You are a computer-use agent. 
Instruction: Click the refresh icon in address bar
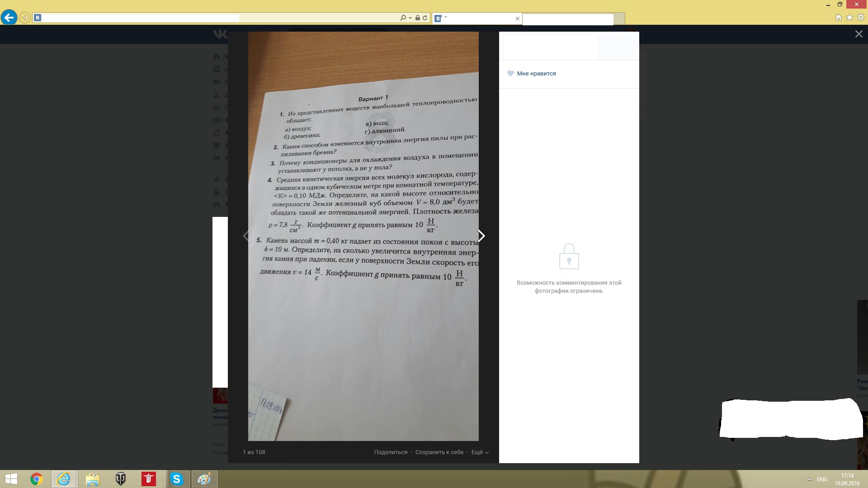coord(425,18)
